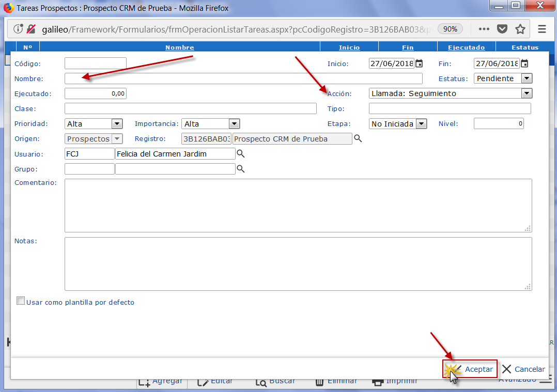Expand the Acción Llamada: Seguimiento dropdown
Screen dimensions: 557x392
(x=527, y=93)
